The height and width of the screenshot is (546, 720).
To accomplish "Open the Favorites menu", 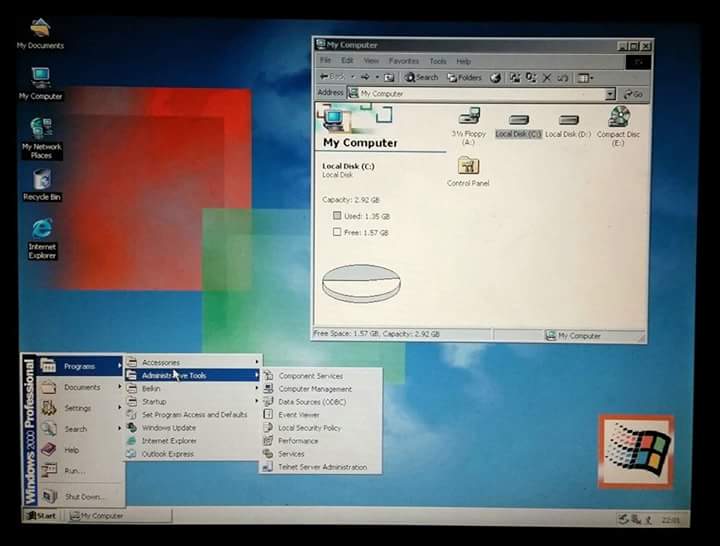I will (404, 61).
